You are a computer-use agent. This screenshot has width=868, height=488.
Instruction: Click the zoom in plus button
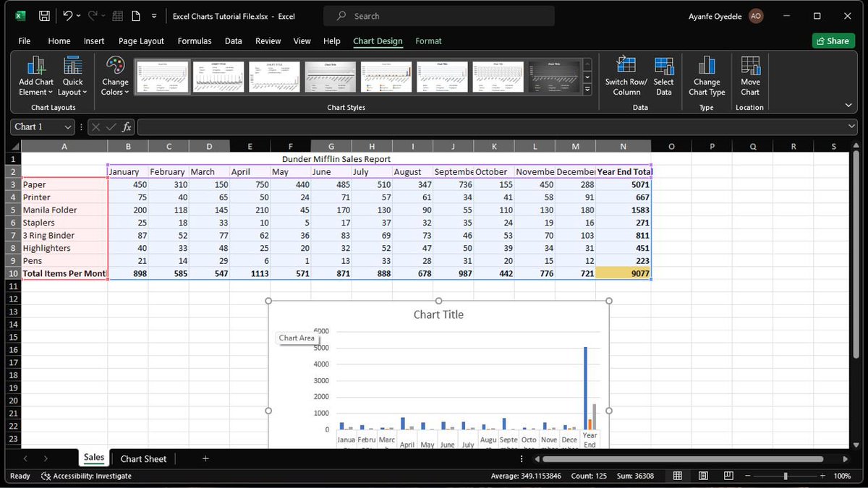pos(822,476)
